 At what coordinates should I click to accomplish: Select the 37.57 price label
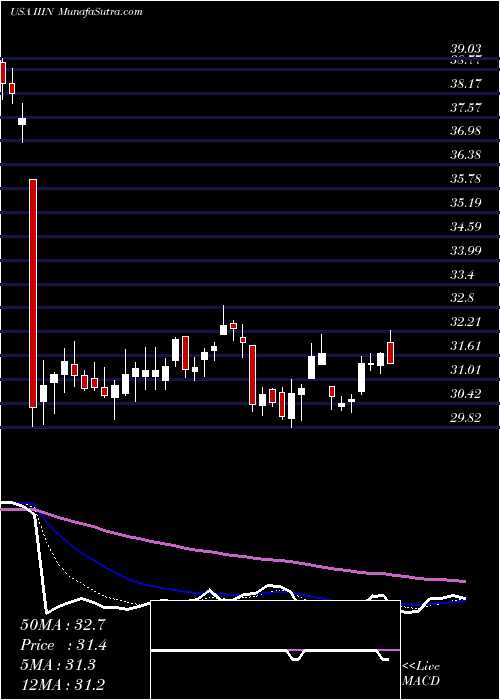point(467,108)
